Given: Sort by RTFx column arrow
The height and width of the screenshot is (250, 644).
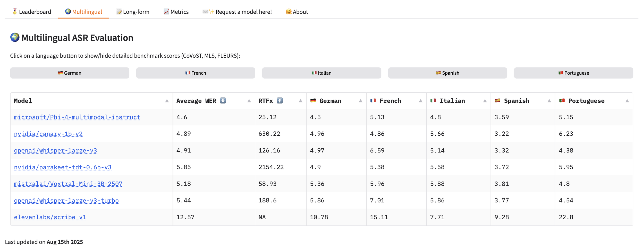Looking at the screenshot, I should [x=301, y=101].
